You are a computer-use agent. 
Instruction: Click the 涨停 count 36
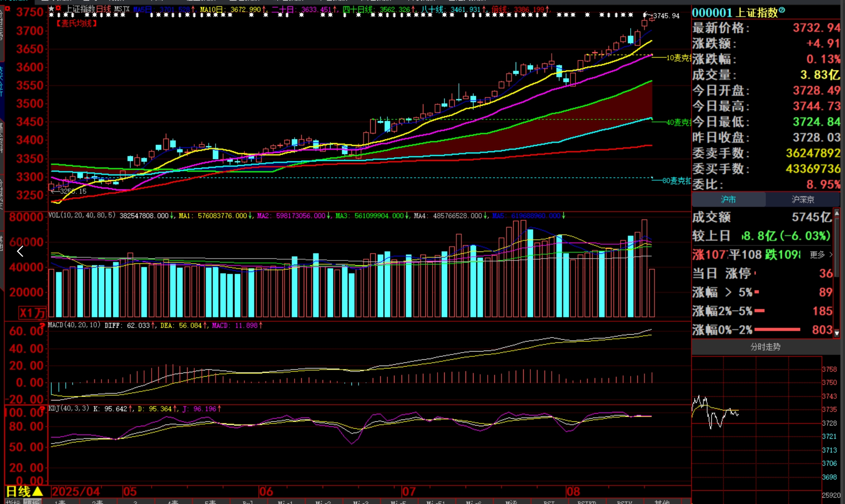[x=826, y=273]
